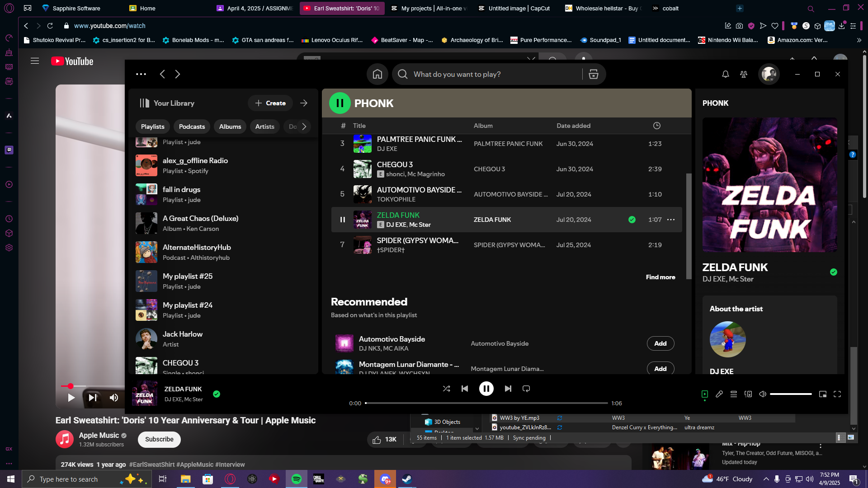The width and height of the screenshot is (868, 488).
Task: Add Automotivo Bayside to playlist
Action: click(660, 343)
